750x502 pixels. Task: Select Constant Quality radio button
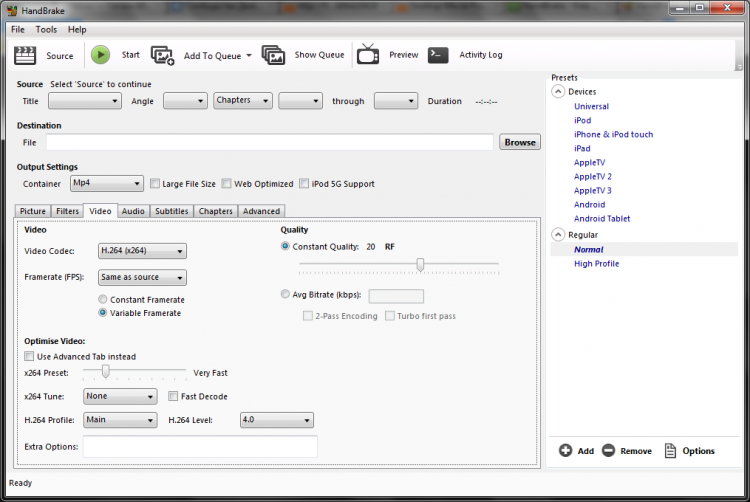[x=285, y=246]
